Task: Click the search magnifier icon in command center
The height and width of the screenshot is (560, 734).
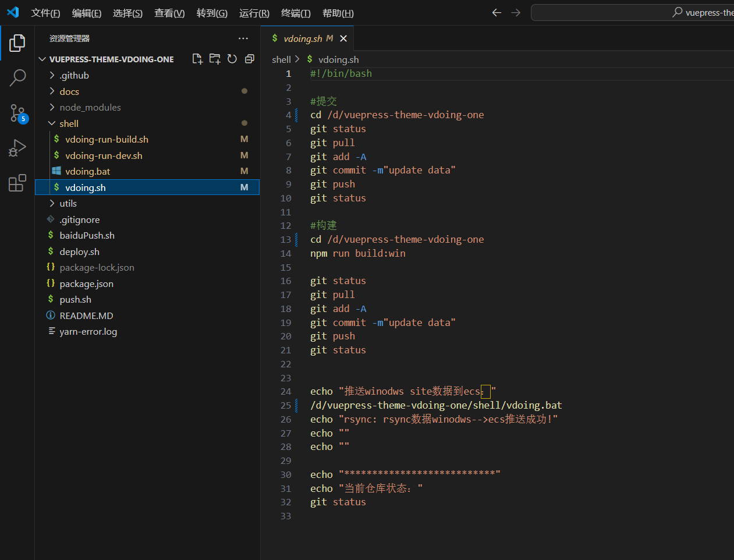Action: tap(678, 12)
